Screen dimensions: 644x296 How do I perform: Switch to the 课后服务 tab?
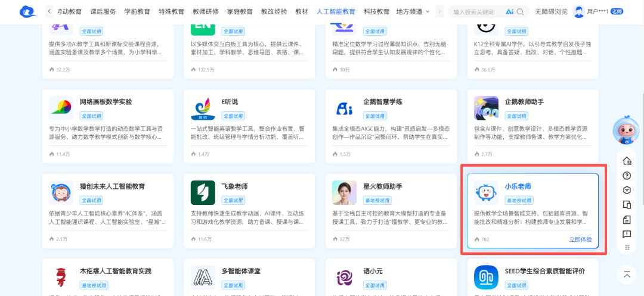(x=103, y=11)
